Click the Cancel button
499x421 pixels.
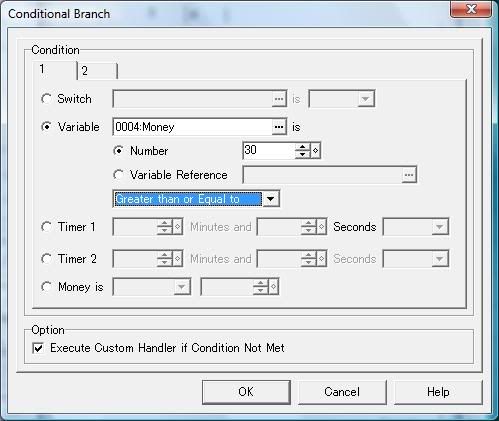[x=342, y=392]
